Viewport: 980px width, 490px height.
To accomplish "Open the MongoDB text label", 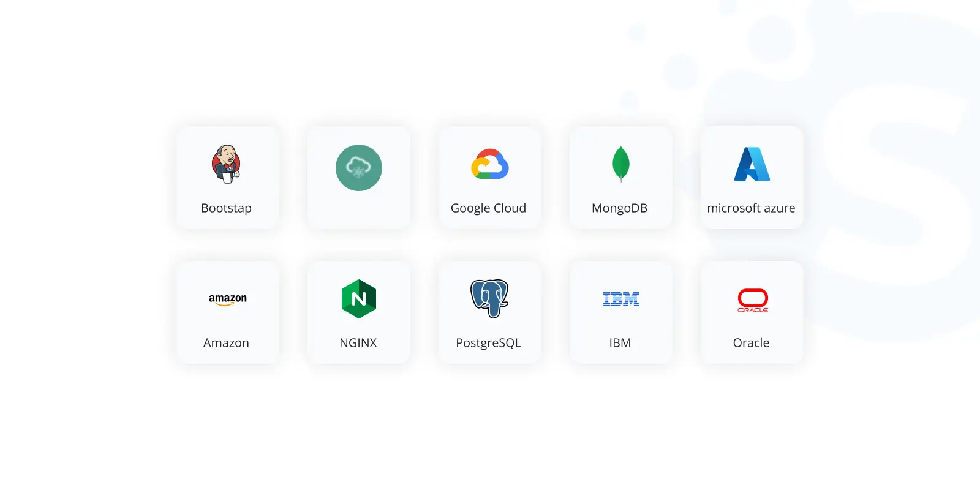I will click(619, 208).
